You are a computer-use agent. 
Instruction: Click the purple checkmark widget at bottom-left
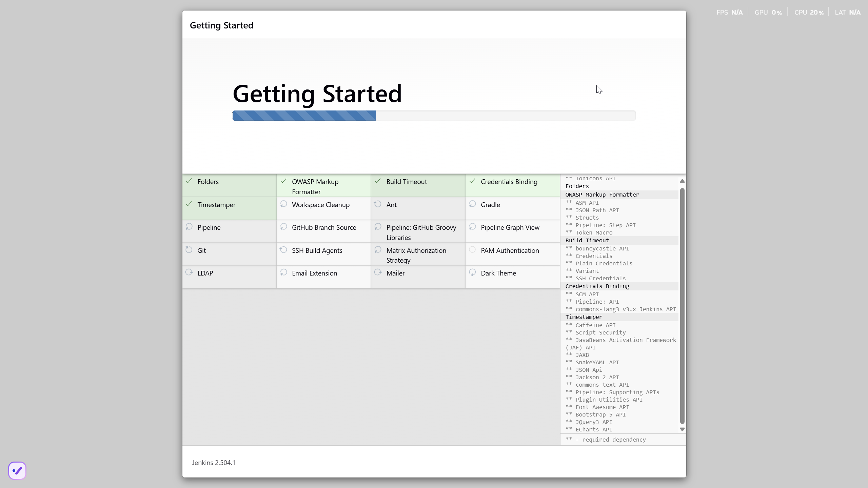click(x=17, y=470)
